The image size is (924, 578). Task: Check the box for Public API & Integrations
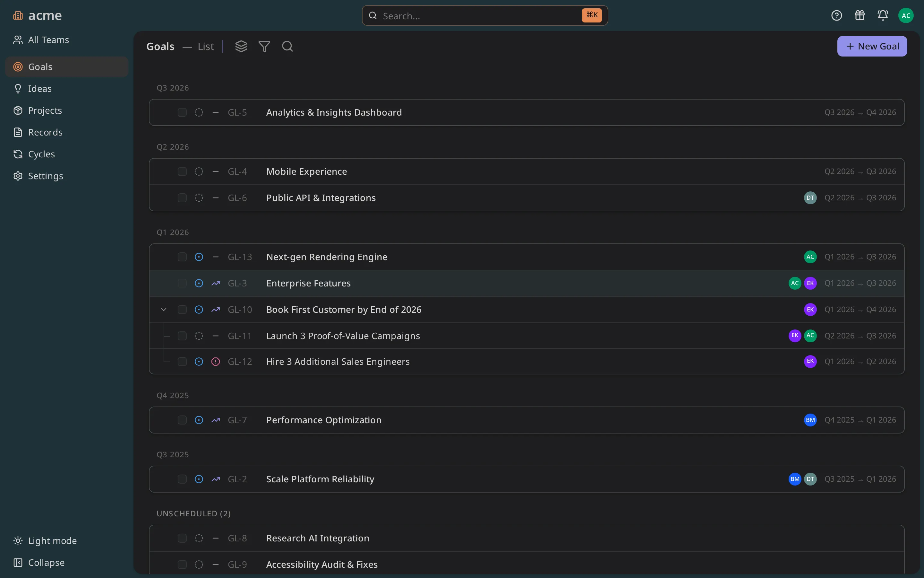coord(182,198)
